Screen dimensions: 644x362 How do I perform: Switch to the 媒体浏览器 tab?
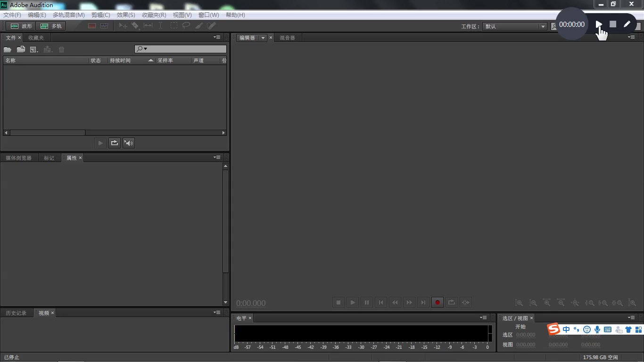click(19, 158)
